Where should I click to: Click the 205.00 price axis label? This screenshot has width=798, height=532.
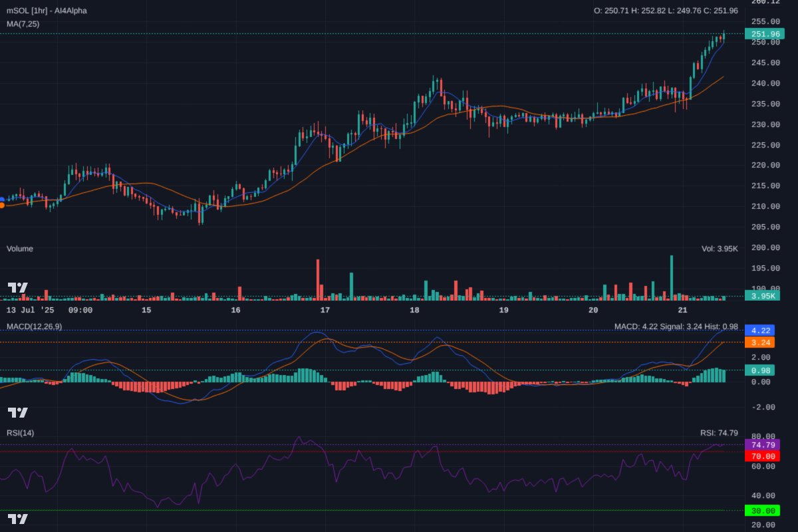[765, 227]
